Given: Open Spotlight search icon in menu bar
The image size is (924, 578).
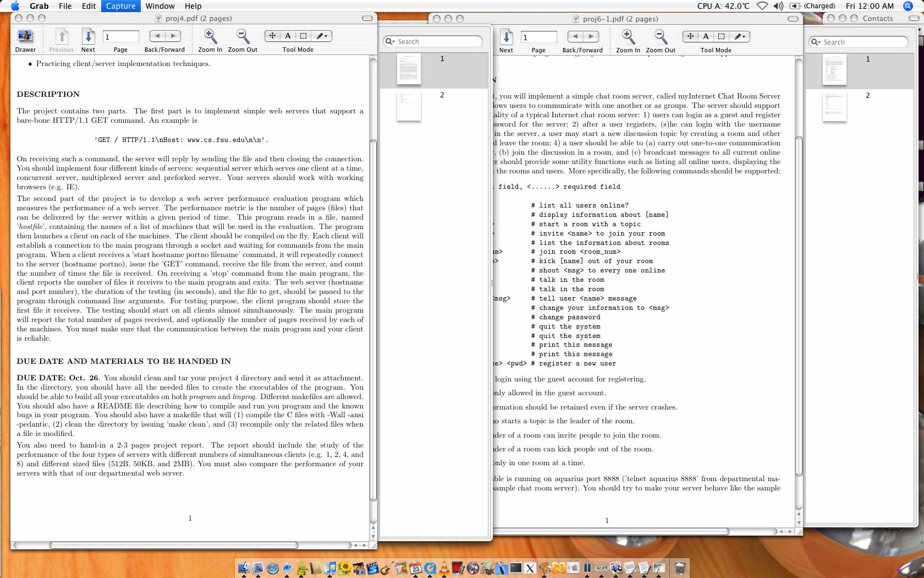Looking at the screenshot, I should pos(908,6).
